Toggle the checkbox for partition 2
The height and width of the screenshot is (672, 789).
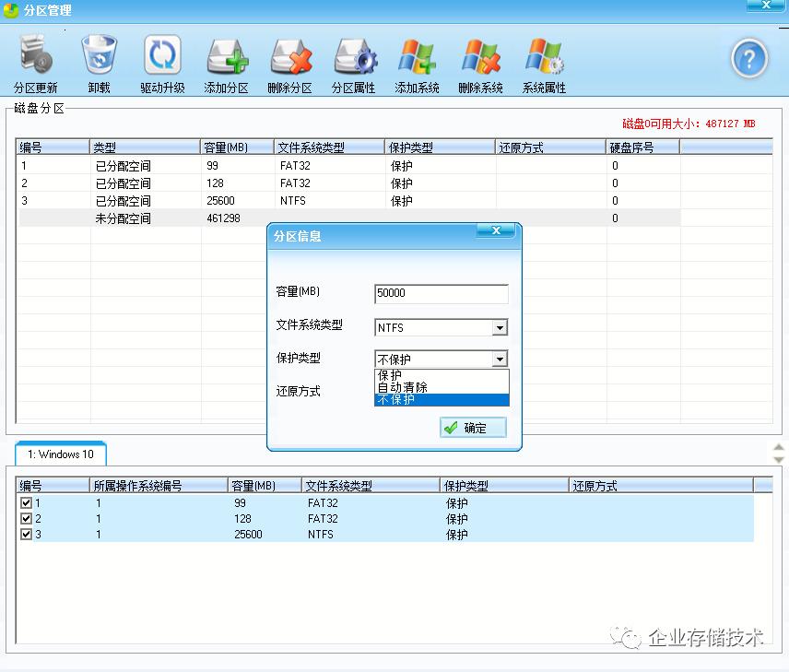[27, 519]
